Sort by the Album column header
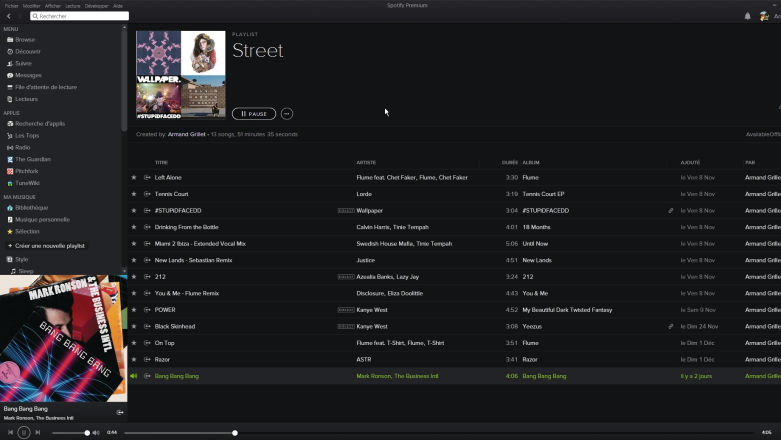781x440 pixels. 531,162
